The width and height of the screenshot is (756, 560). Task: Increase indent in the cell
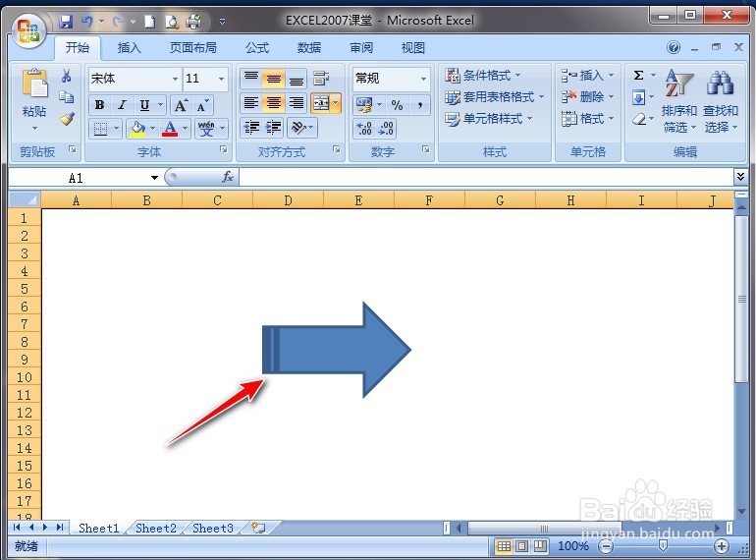pyautogui.click(x=273, y=128)
